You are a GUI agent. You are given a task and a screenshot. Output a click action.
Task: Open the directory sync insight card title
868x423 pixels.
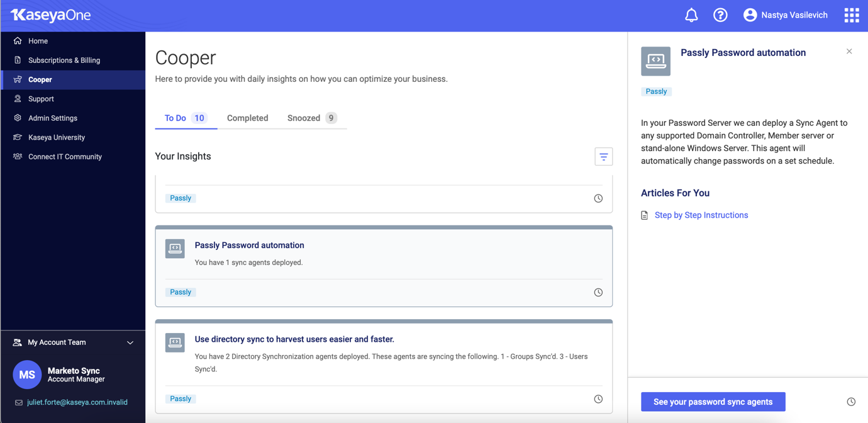294,339
